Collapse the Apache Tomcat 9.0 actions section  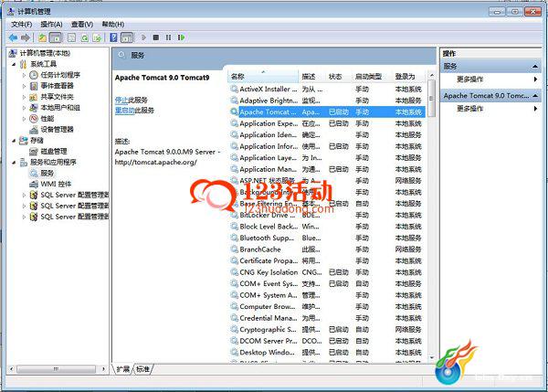(535, 96)
